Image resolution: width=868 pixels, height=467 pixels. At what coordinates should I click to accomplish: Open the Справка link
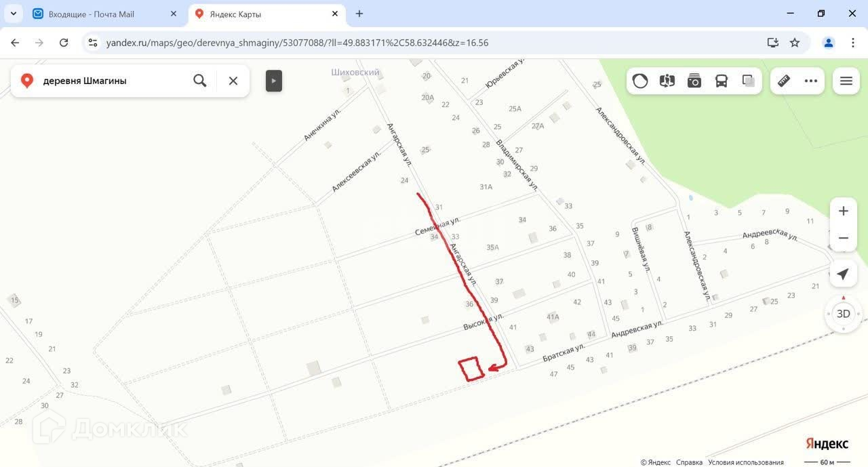[x=689, y=462]
